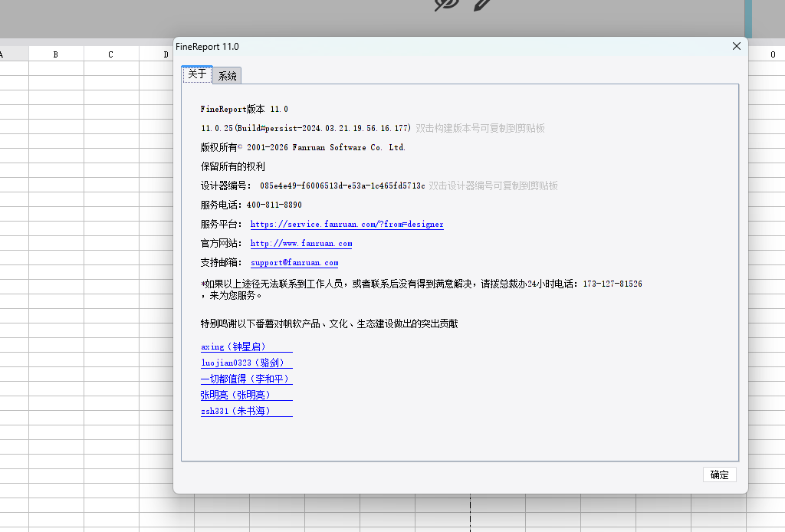This screenshot has height=532, width=785.
Task: Click the service phone 400-811-8890 text
Action: click(x=274, y=205)
